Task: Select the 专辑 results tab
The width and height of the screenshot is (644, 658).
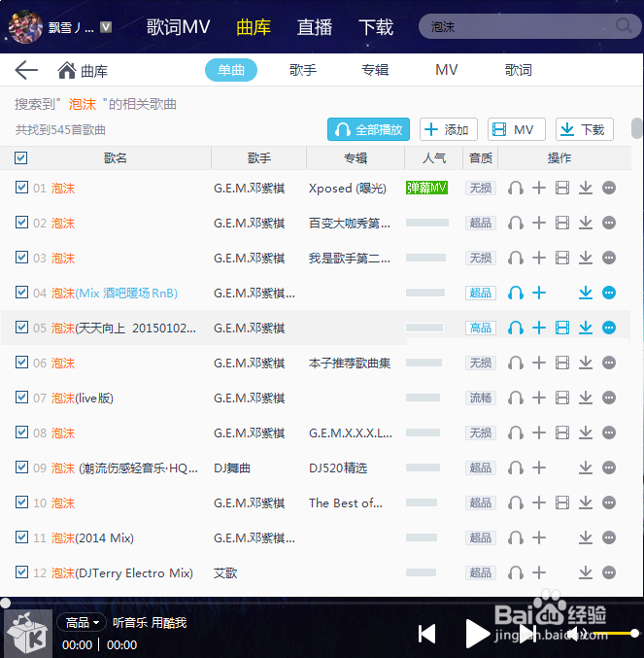Action: point(375,70)
